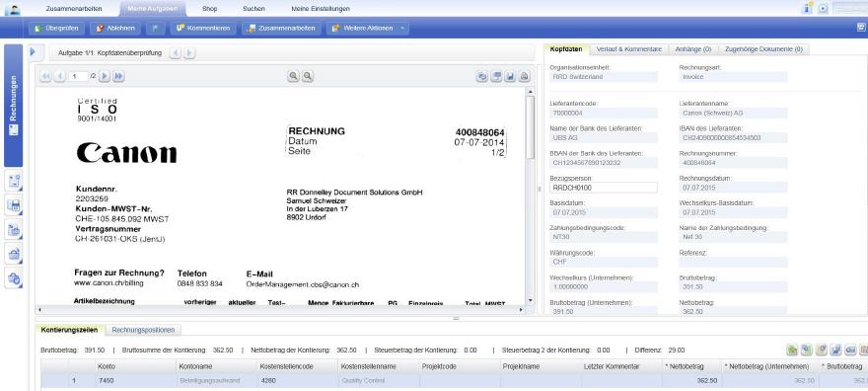
Task: Click the rotate document icon
Action: tap(482, 76)
